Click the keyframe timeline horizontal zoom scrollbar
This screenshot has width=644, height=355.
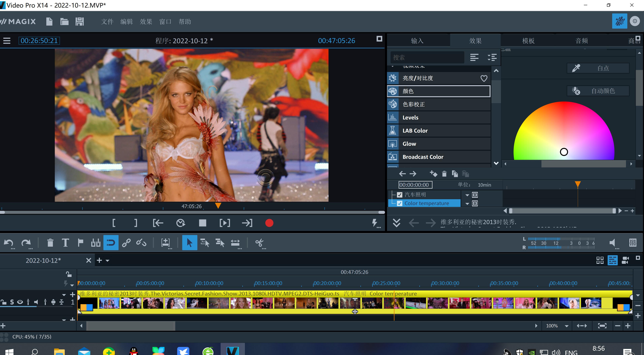pos(562,211)
